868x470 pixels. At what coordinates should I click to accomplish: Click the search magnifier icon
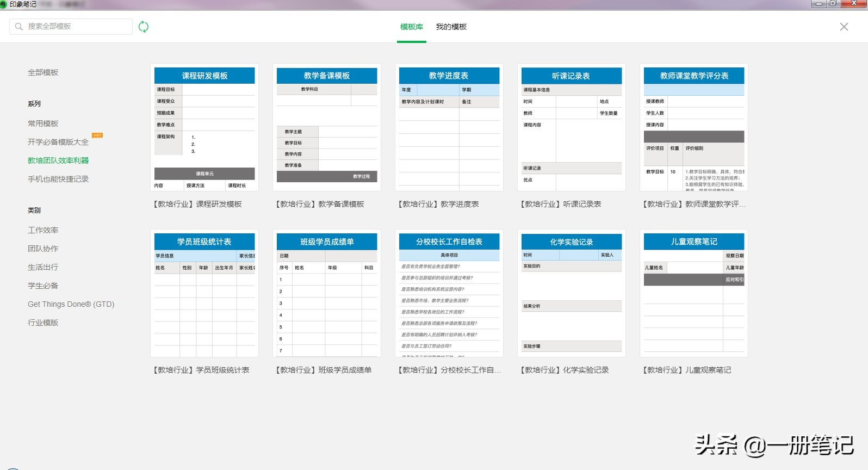19,27
